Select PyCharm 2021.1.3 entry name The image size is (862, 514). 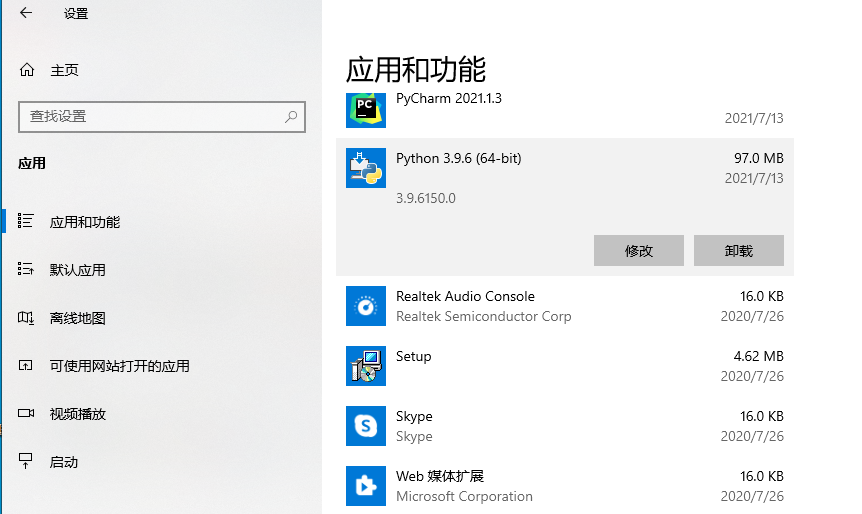[449, 98]
